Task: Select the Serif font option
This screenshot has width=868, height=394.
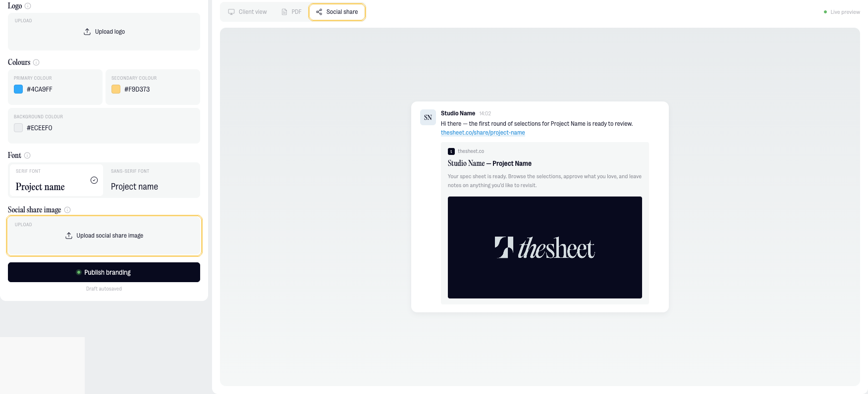Action: [x=56, y=180]
